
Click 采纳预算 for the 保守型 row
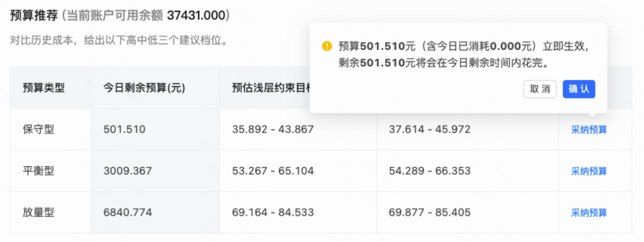pos(588,129)
